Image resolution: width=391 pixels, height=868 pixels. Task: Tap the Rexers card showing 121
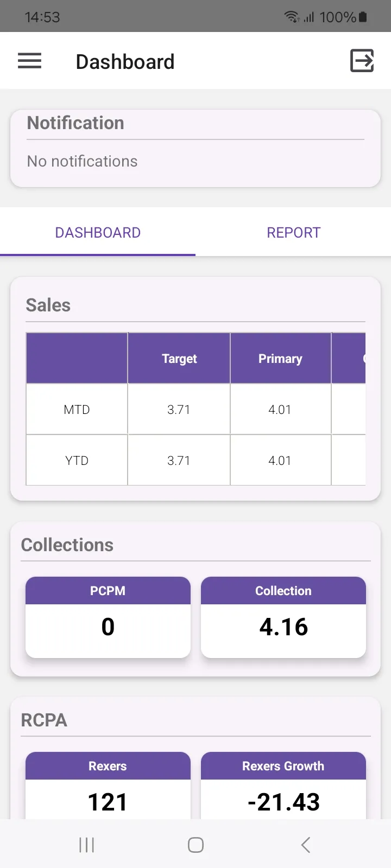(108, 786)
